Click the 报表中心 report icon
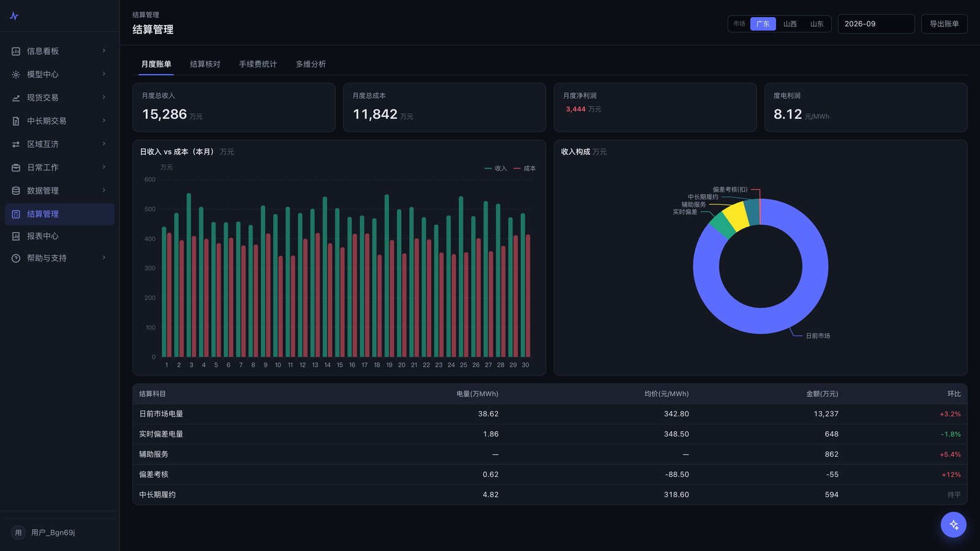980x551 pixels. 16,236
